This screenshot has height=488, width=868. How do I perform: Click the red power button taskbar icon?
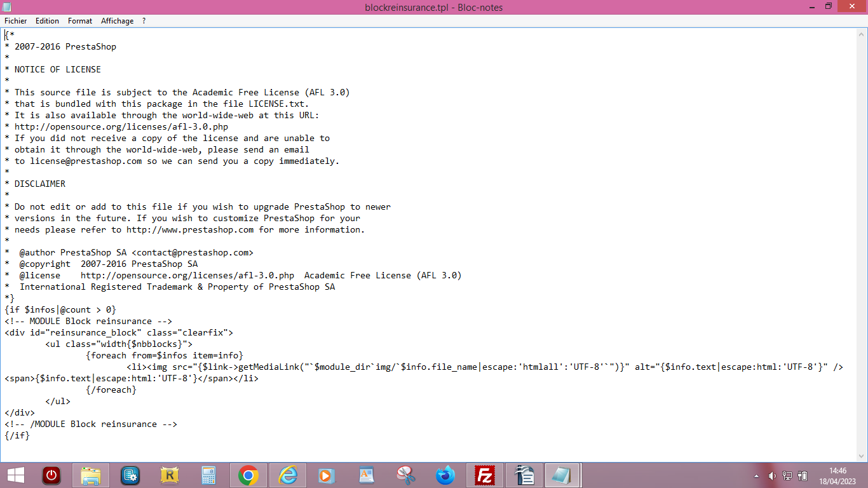pos(51,475)
